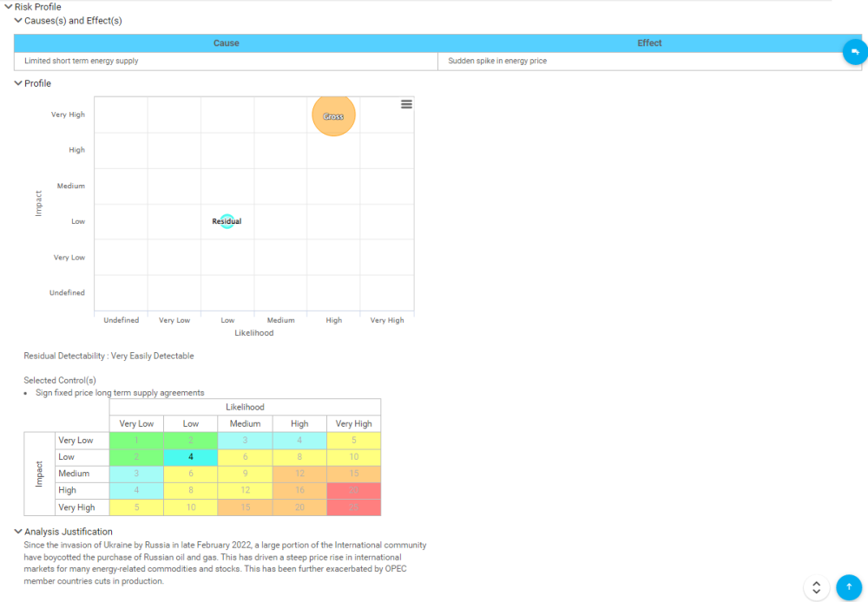Select the highlighted score cell showing 4

pos(190,456)
